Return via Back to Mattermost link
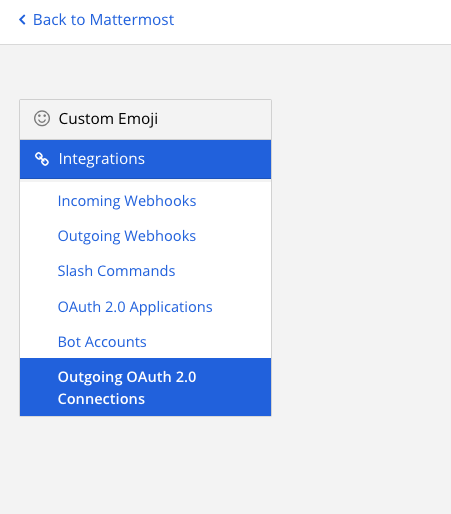This screenshot has width=451, height=514. point(96,20)
